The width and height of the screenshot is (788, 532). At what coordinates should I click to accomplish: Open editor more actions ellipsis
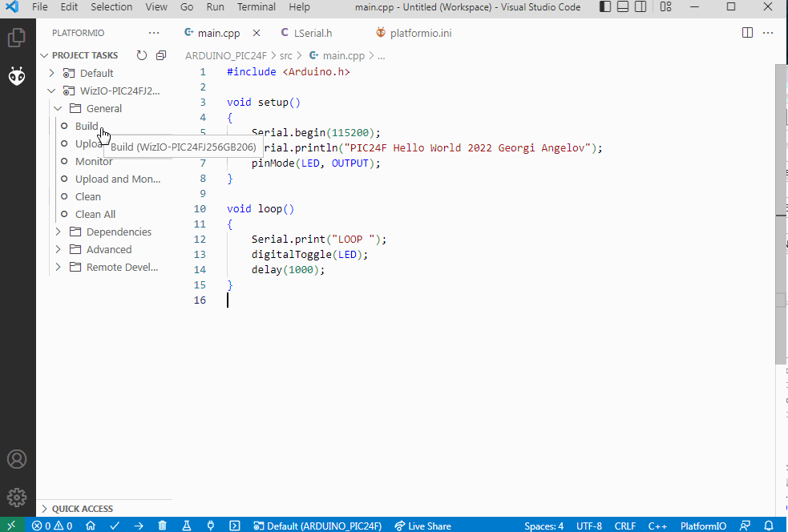tap(768, 33)
